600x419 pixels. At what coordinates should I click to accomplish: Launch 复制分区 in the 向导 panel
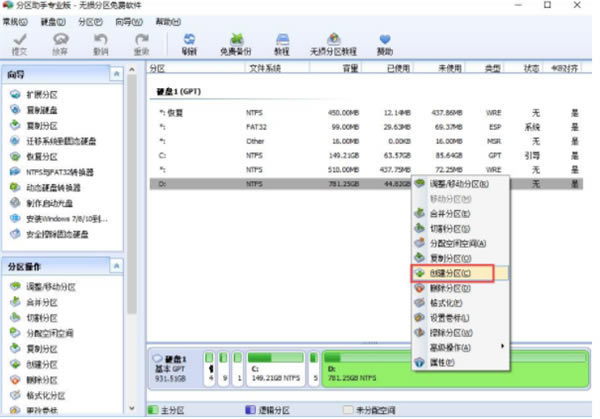click(34, 126)
